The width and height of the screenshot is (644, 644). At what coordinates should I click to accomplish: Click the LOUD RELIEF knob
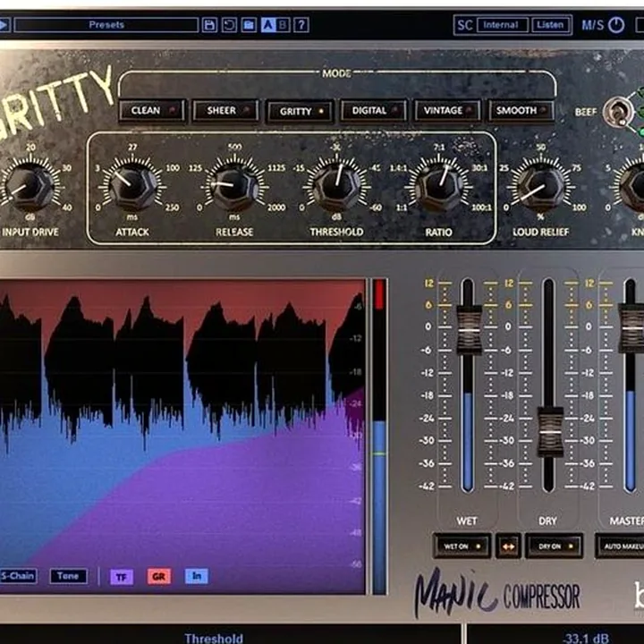tap(540, 186)
